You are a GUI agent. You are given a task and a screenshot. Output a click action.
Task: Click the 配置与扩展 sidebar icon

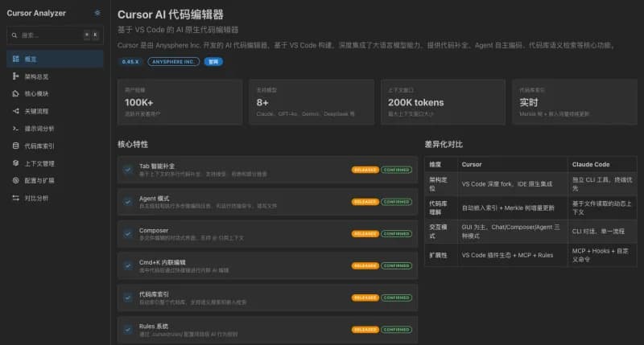click(x=15, y=180)
